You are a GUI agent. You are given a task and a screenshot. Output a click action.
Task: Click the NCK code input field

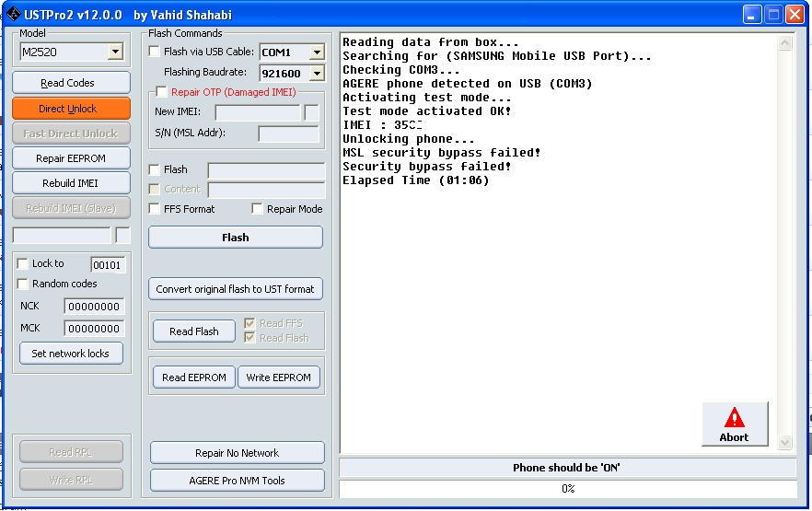pyautogui.click(x=93, y=307)
